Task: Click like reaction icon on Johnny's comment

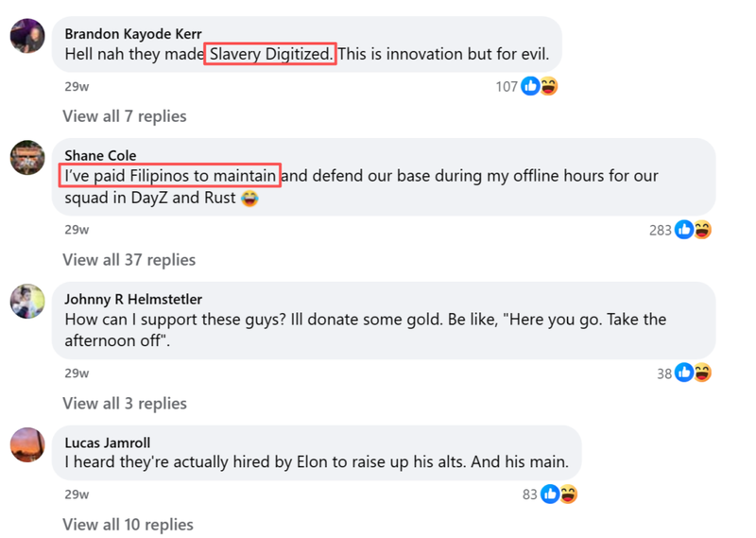Action: 685,373
